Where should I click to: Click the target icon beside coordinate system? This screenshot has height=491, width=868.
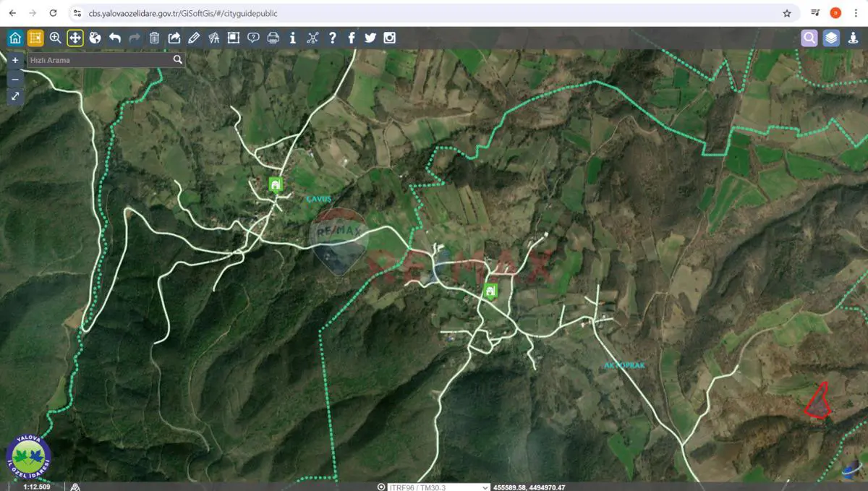pos(381,487)
